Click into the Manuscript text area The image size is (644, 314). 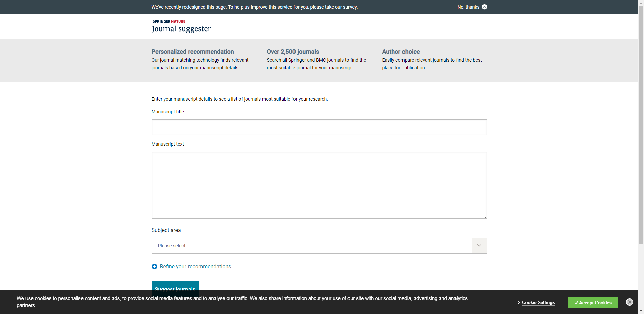pos(319,185)
